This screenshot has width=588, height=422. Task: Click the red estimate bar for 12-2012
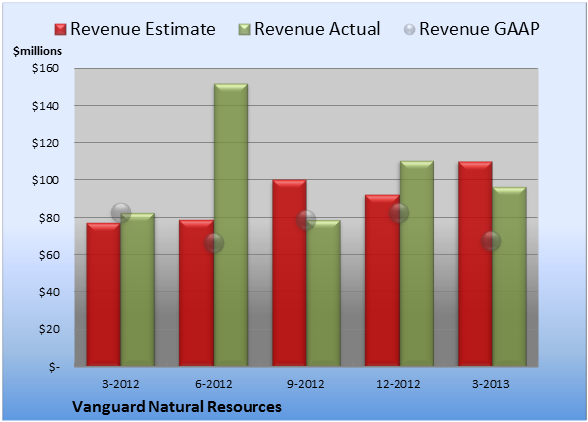[382, 280]
